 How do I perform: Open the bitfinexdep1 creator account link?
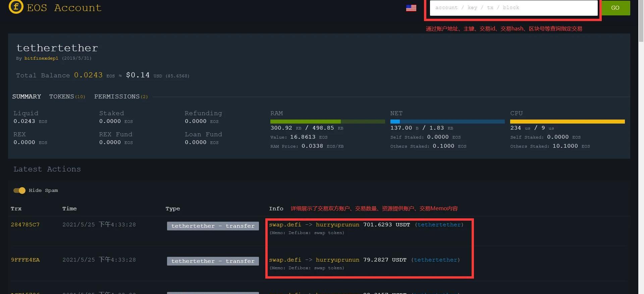(41, 58)
